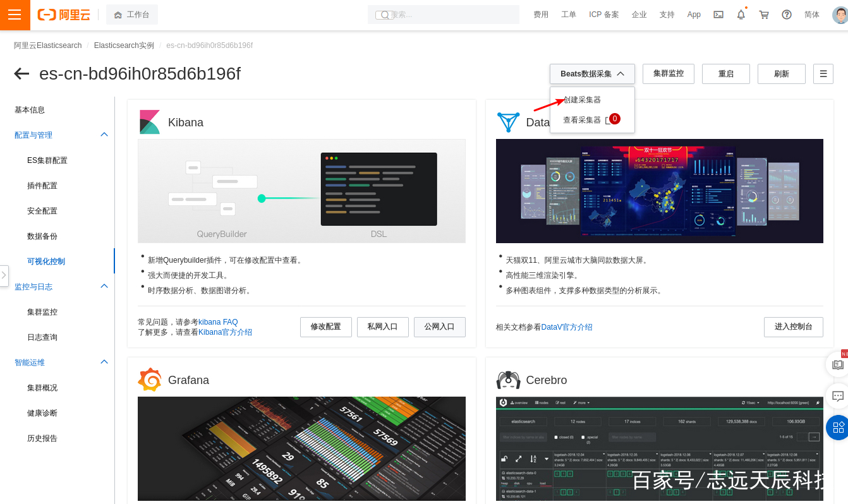
Task: Click the Grafana logo icon
Action: (150, 380)
